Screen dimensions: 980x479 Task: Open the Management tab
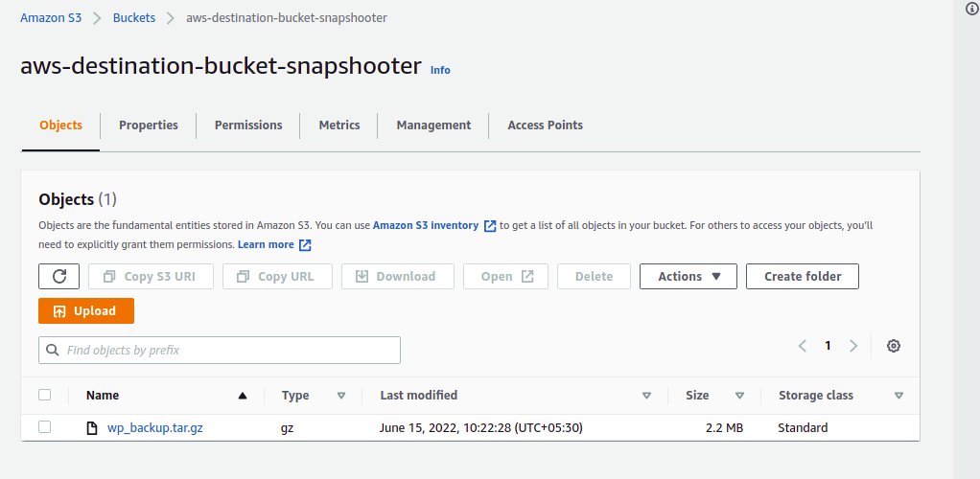point(433,125)
